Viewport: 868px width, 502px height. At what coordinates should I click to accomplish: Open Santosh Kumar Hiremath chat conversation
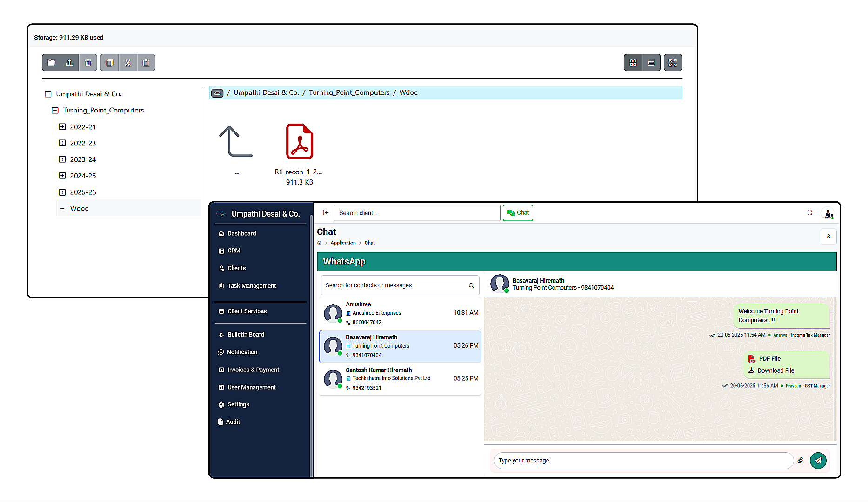(400, 379)
